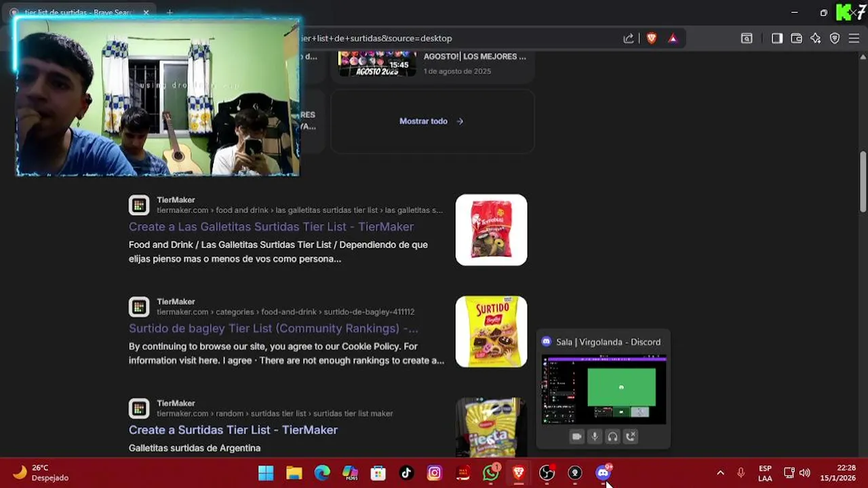Click the 'Mostrar todo' button
Viewport: 868px width, 488px height.
pyautogui.click(x=432, y=121)
